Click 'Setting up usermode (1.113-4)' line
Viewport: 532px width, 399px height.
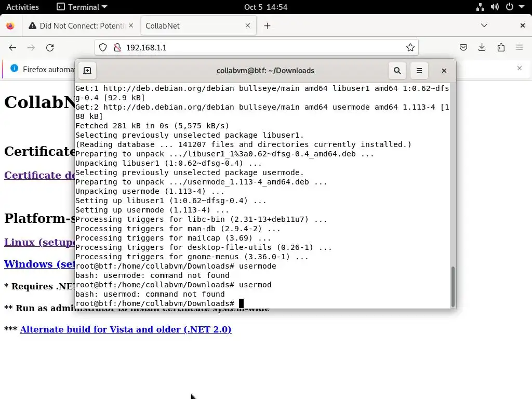[152, 210]
